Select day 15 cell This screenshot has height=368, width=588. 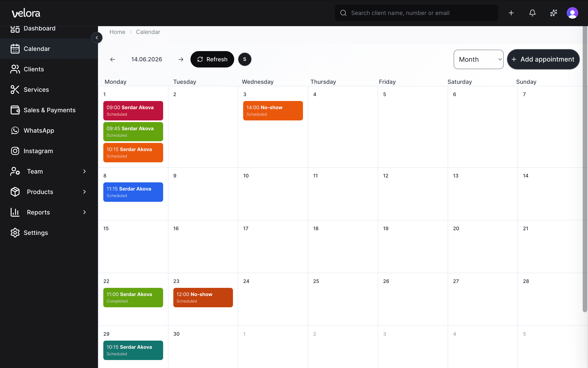click(133, 247)
